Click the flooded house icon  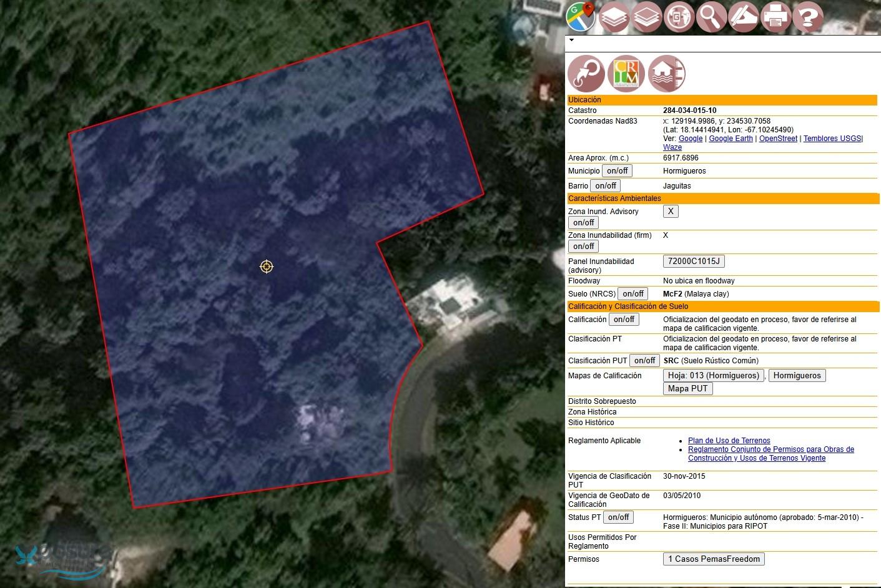tap(666, 74)
